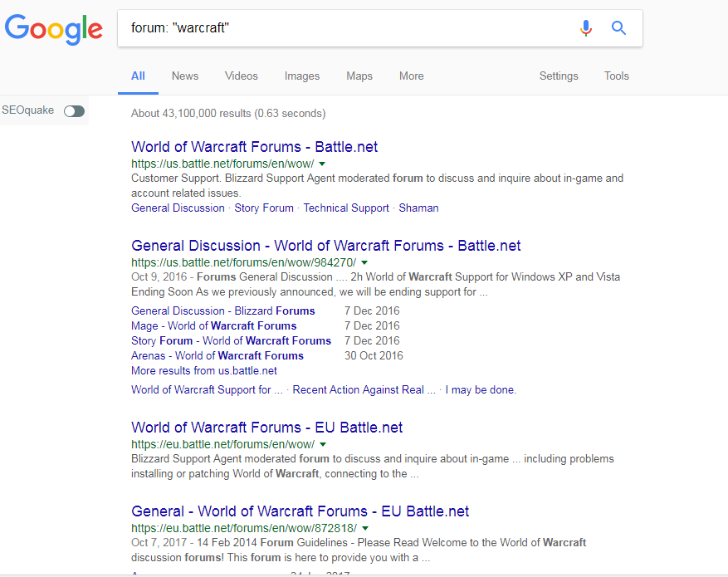728x577 pixels.
Task: Open World of Warcraft Support for ... link
Action: (207, 390)
